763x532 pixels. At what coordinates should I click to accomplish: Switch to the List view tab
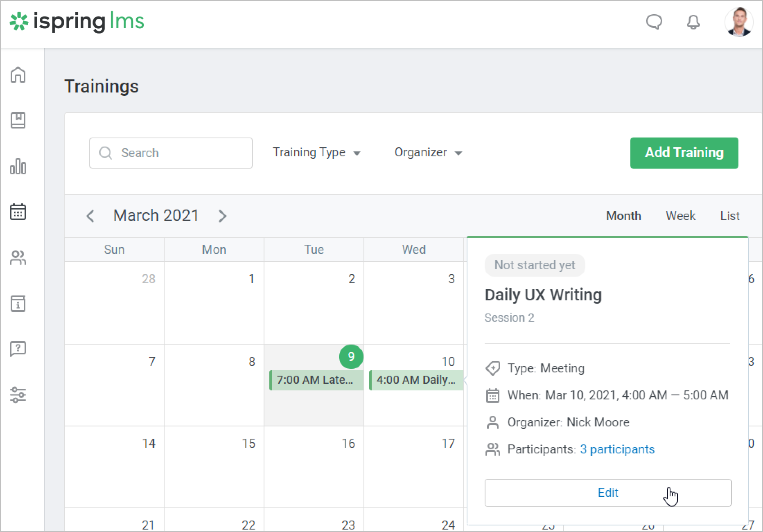[729, 216]
